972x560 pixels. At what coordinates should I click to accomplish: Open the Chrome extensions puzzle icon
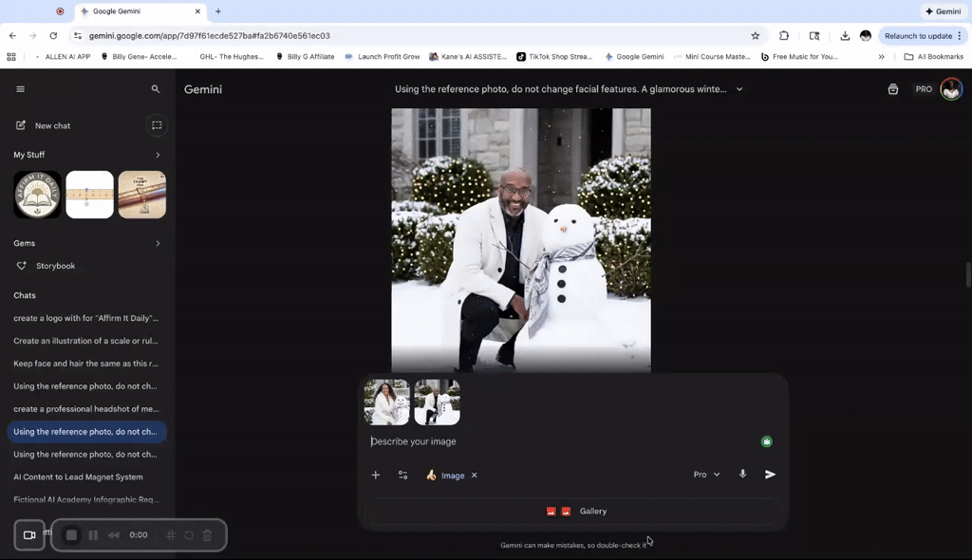[x=784, y=36]
